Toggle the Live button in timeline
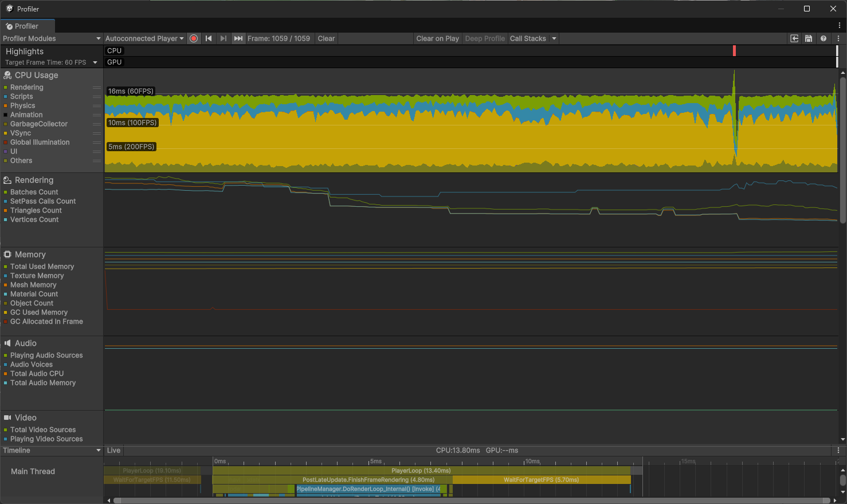Viewport: 847px width, 504px height. [113, 450]
